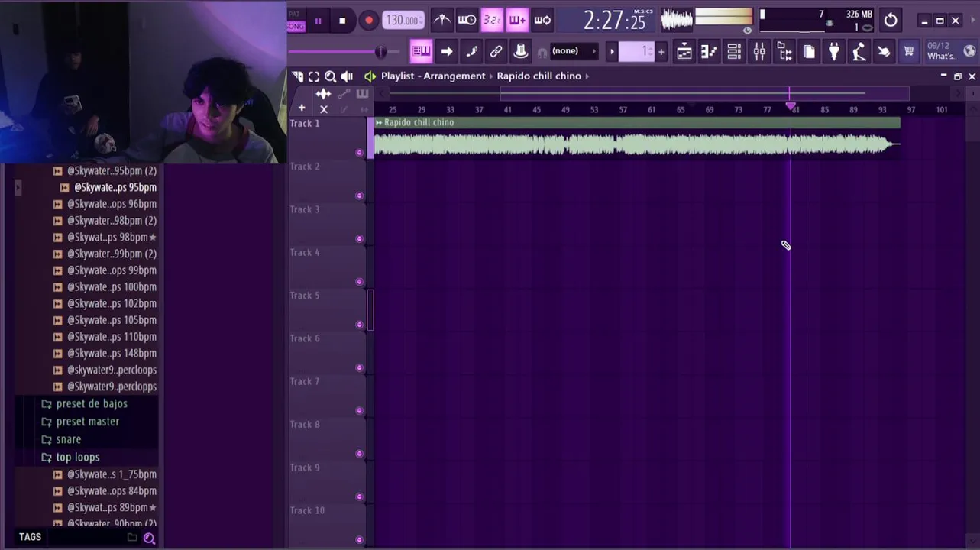Click the document page toolbar icon
The height and width of the screenshot is (550, 980).
click(x=809, y=51)
